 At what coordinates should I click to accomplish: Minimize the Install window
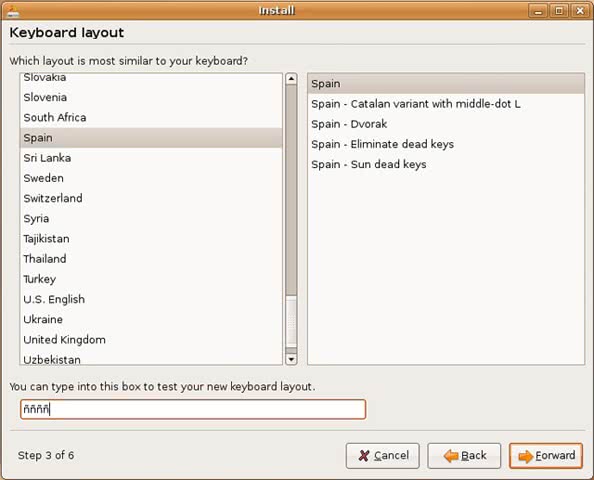point(538,11)
